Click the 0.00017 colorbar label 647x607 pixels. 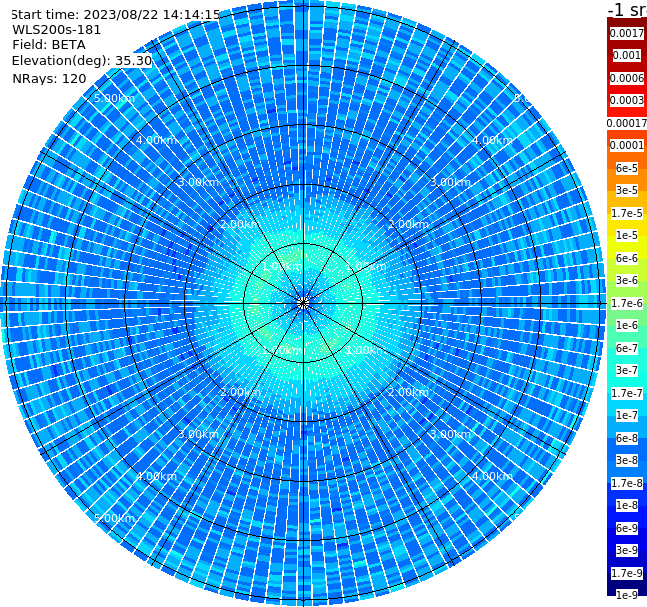pos(627,123)
